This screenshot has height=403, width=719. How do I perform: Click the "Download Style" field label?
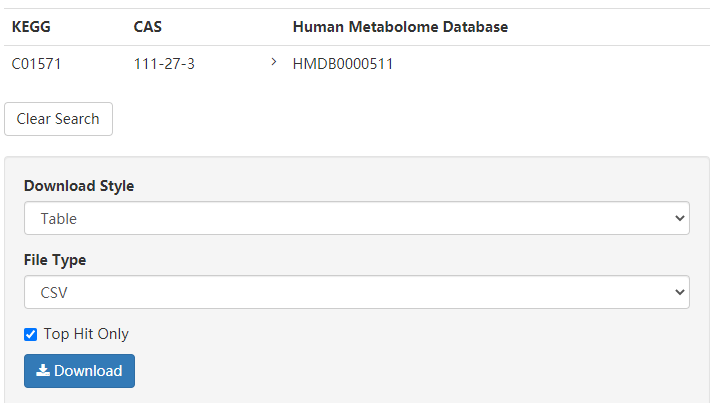pyautogui.click(x=79, y=186)
